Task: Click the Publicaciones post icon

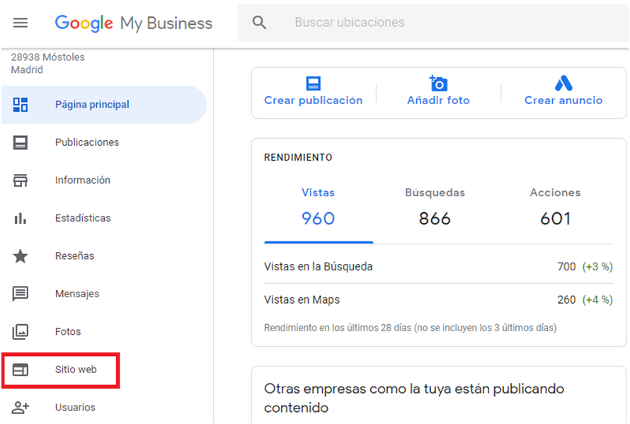Action: click(x=20, y=142)
